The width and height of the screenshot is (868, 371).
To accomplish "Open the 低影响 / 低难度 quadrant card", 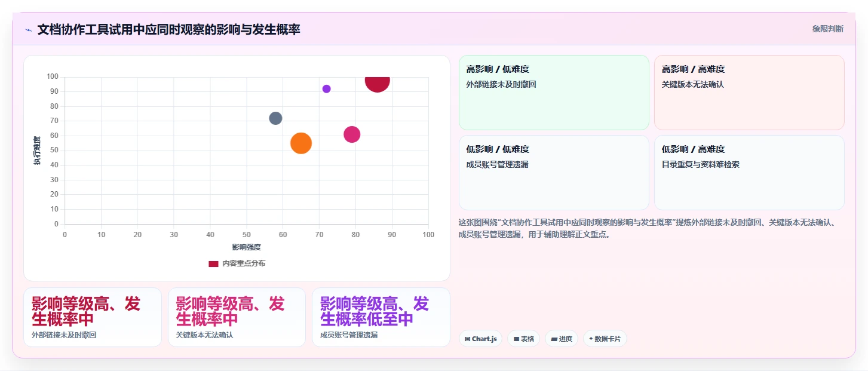I will [554, 173].
